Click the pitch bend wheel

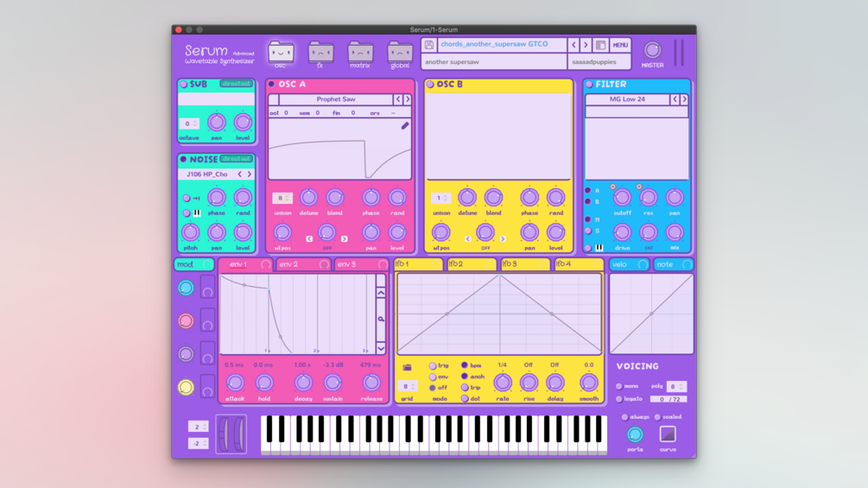(x=224, y=434)
